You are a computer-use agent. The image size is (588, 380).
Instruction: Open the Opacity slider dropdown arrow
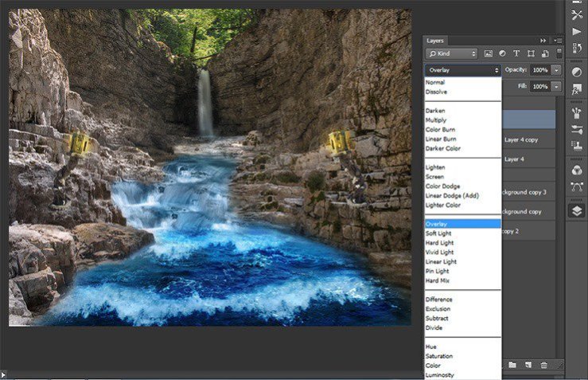point(556,70)
